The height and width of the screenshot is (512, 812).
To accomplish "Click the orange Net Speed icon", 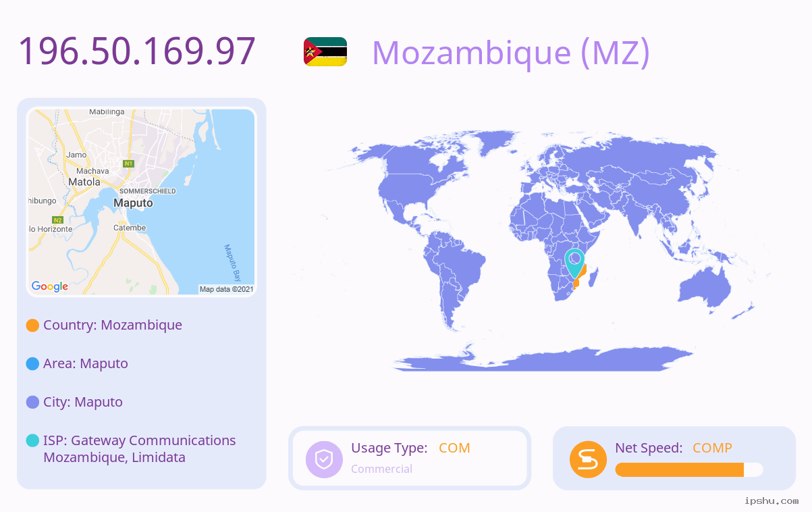I will tap(588, 459).
